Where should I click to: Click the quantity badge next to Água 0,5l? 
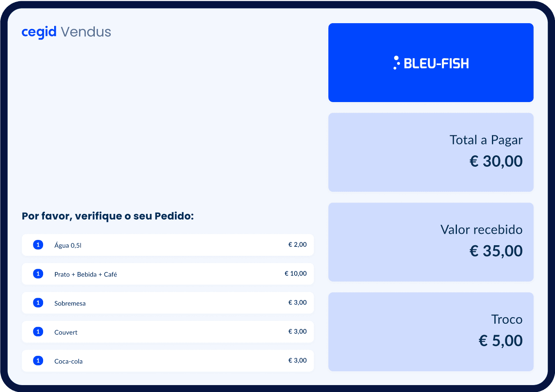click(x=38, y=245)
